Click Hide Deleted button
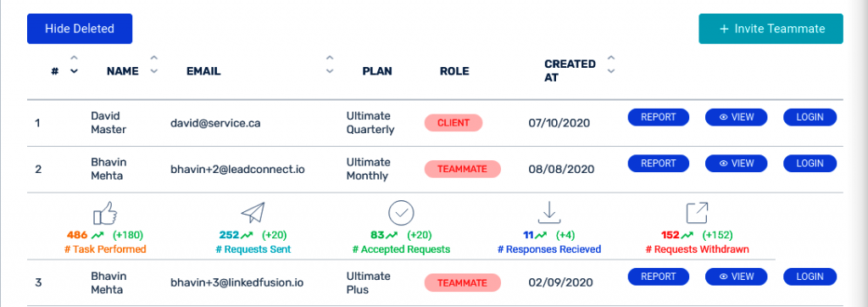Viewport: 868px width, 307px height. tap(80, 29)
